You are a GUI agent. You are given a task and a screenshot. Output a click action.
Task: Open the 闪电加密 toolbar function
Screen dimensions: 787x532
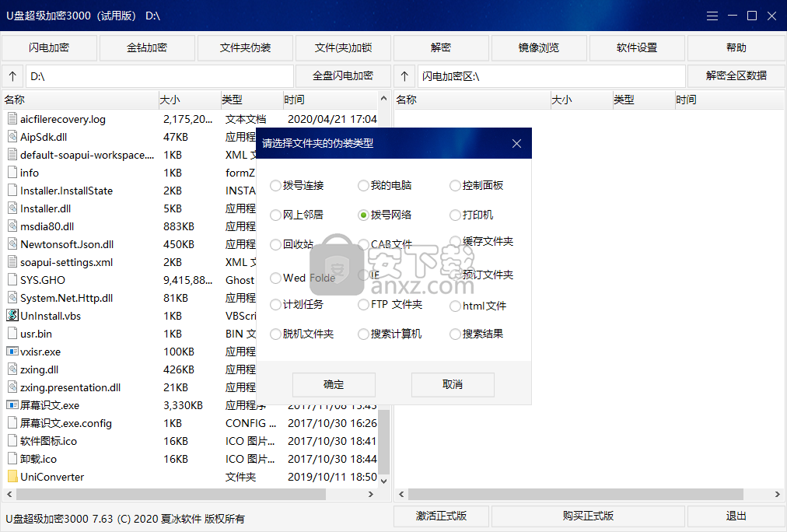pyautogui.click(x=48, y=47)
